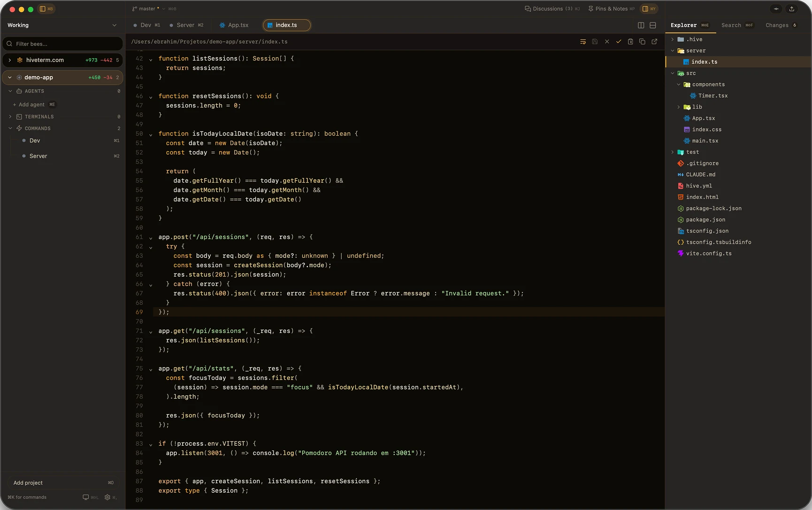This screenshot has height=510, width=812.
Task: Collapse the server folder
Action: (673, 51)
